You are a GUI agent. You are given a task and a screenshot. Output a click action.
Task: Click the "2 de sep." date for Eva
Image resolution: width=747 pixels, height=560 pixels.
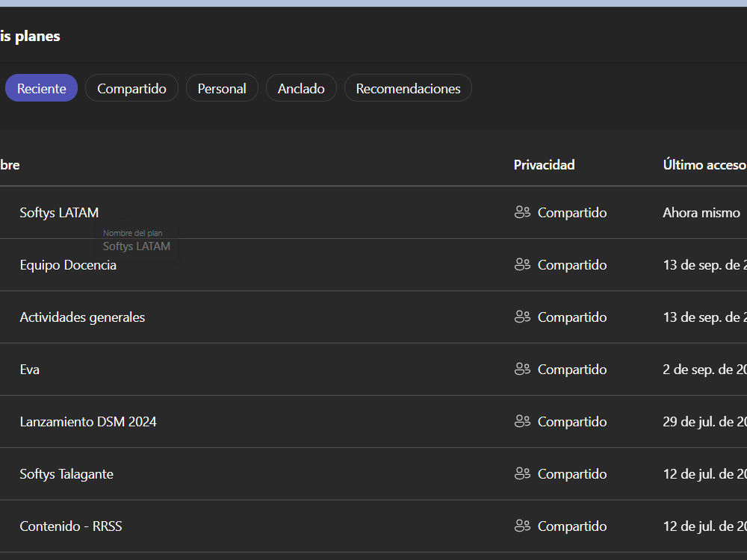[704, 370]
